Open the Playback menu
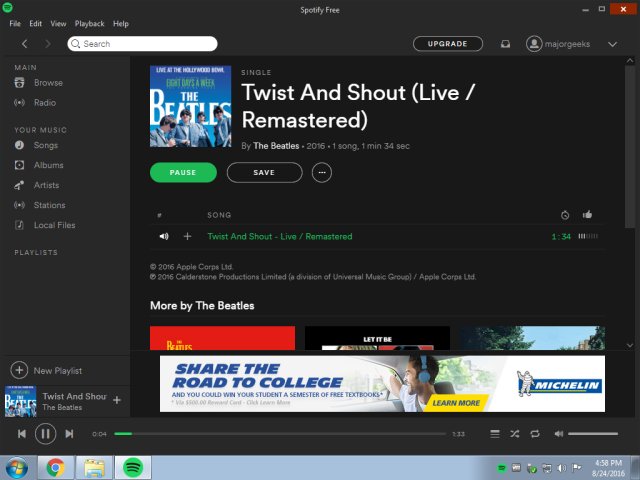Viewport: 640px width, 480px height. (89, 24)
